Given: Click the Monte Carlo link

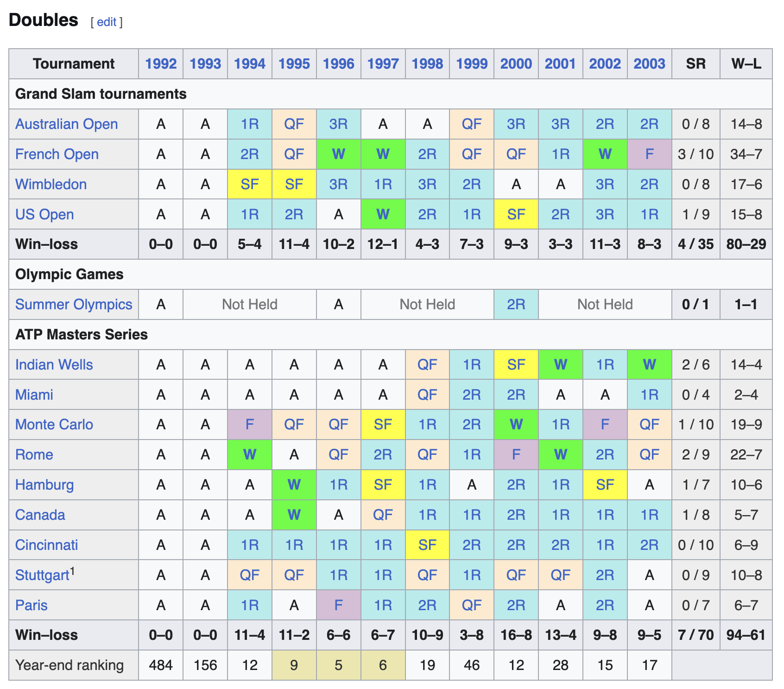Looking at the screenshot, I should (x=54, y=425).
